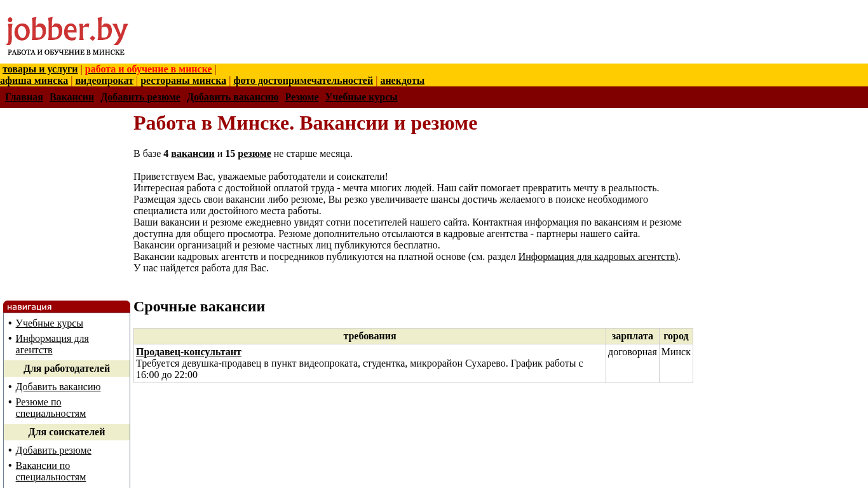Open 'Информация для агентств' sidebar link
The image size is (868, 488).
coord(52,344)
